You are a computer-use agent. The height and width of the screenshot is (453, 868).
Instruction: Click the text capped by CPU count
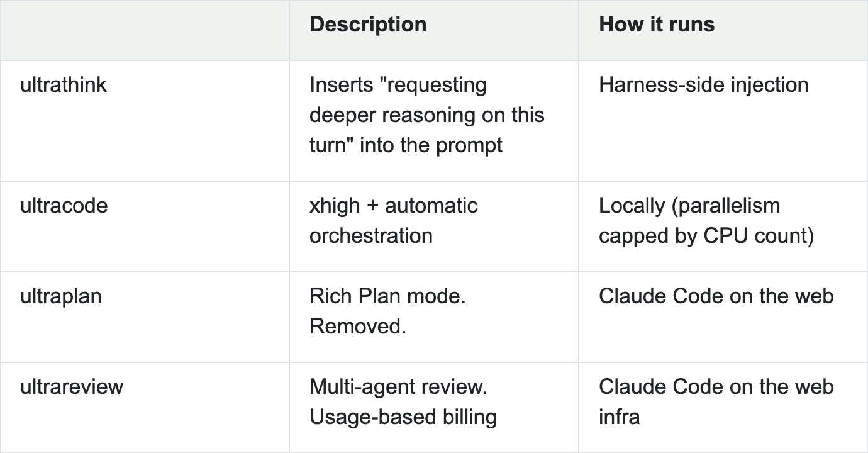(706, 236)
